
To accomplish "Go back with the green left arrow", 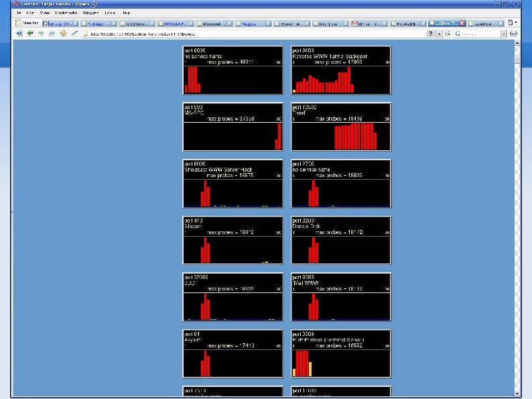I will [x=30, y=34].
